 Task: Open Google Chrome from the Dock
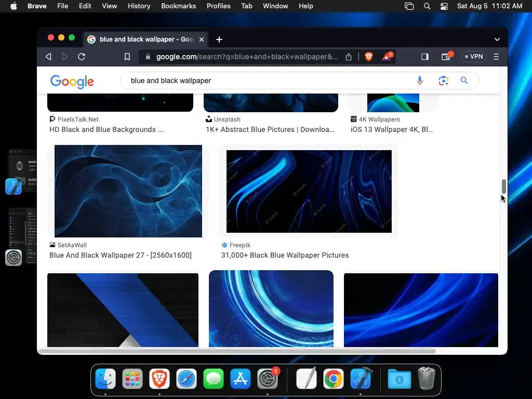[334, 379]
